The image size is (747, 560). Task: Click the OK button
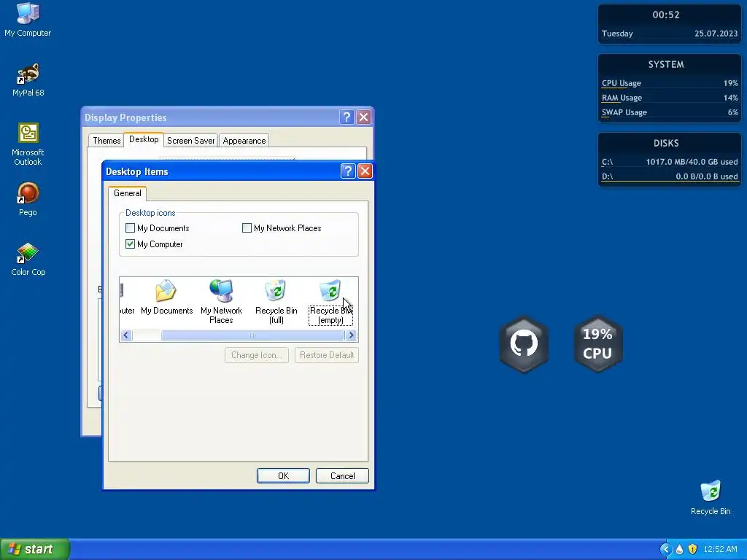[283, 475]
